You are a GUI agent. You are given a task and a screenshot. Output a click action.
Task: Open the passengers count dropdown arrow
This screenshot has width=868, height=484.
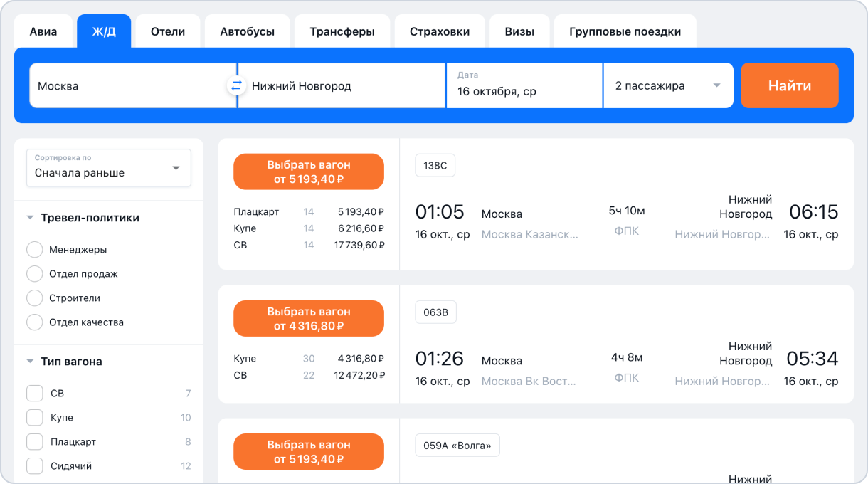click(x=716, y=85)
